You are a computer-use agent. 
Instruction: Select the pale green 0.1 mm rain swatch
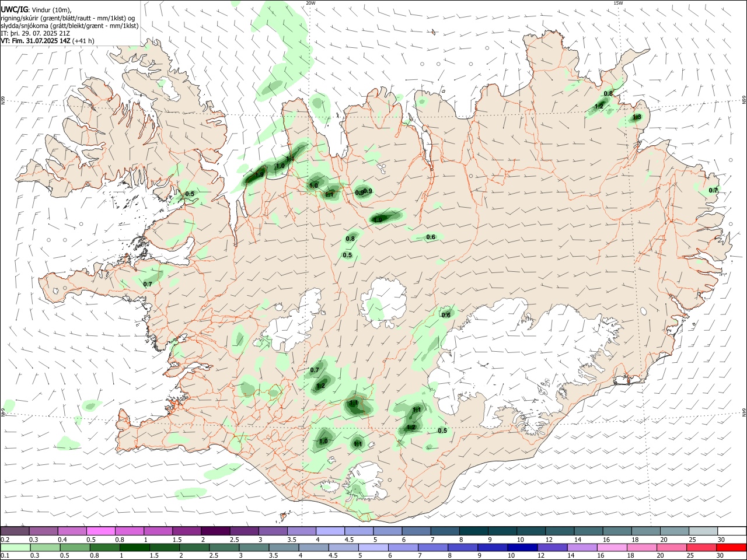[x=15, y=548]
